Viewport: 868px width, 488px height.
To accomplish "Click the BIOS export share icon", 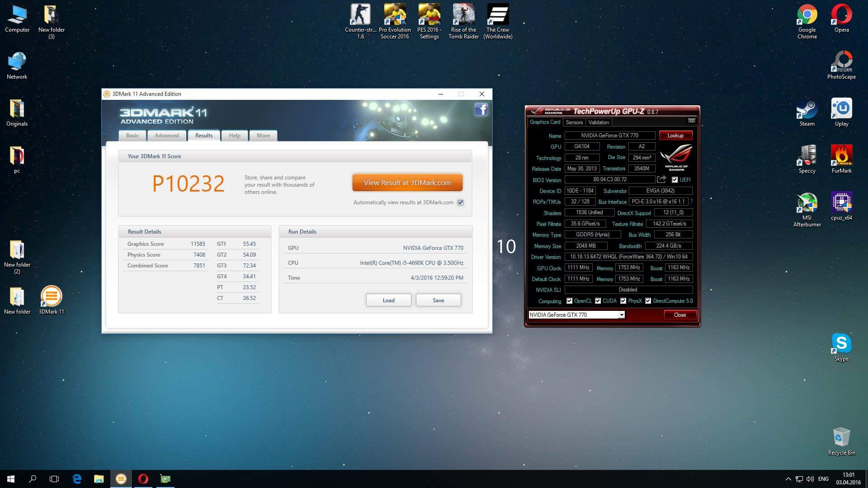I will (x=661, y=179).
